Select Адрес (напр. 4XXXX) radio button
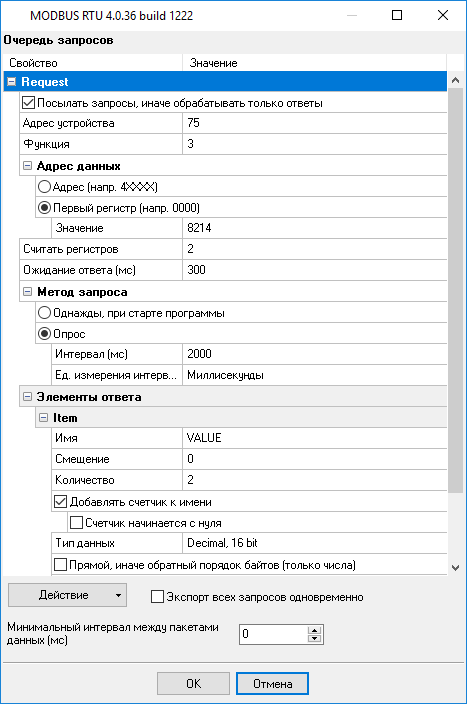Image resolution: width=467 pixels, height=704 pixels. [44, 186]
